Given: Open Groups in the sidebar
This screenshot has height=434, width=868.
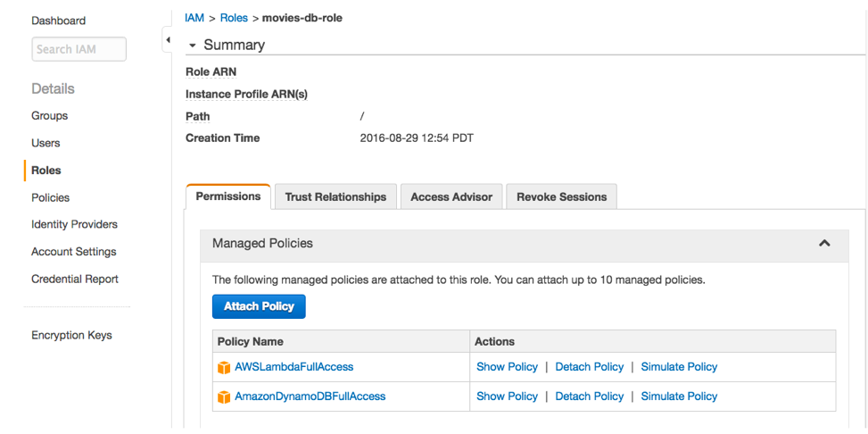Looking at the screenshot, I should click(50, 116).
